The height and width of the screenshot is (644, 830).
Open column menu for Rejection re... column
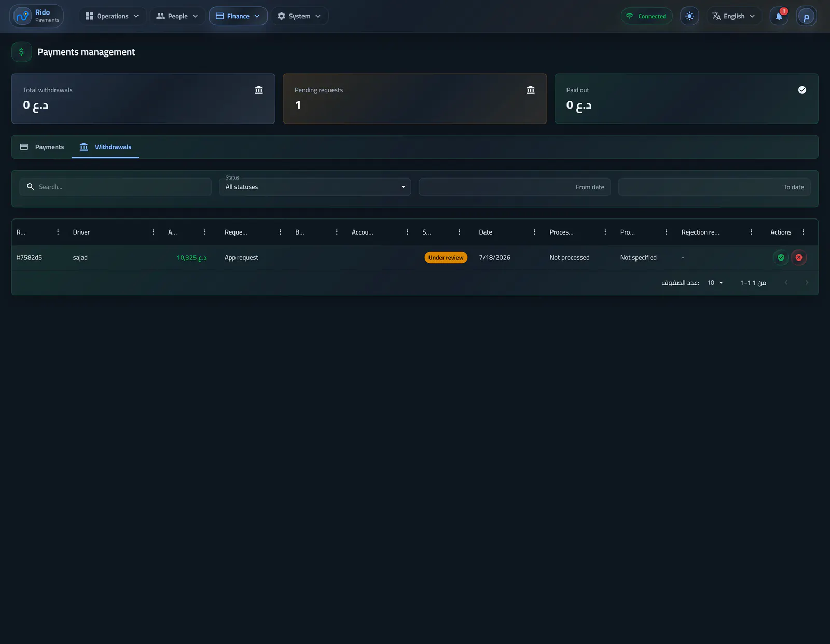click(x=751, y=232)
